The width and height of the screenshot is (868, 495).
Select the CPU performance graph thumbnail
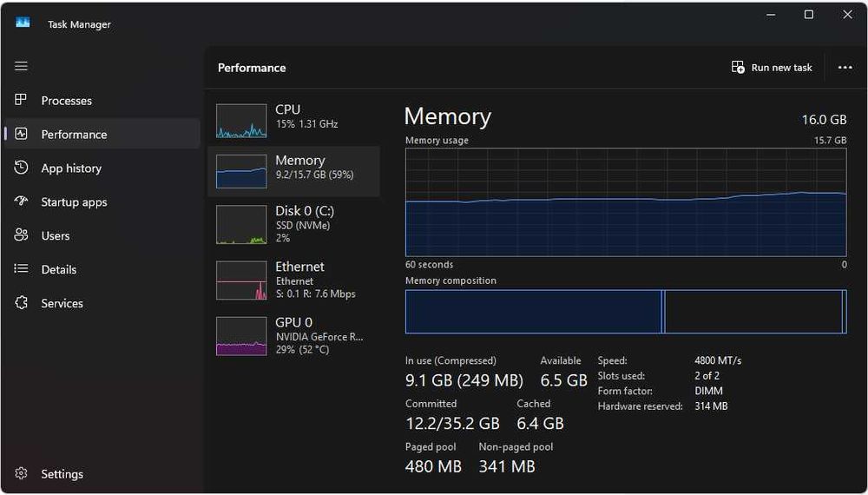tap(241, 122)
